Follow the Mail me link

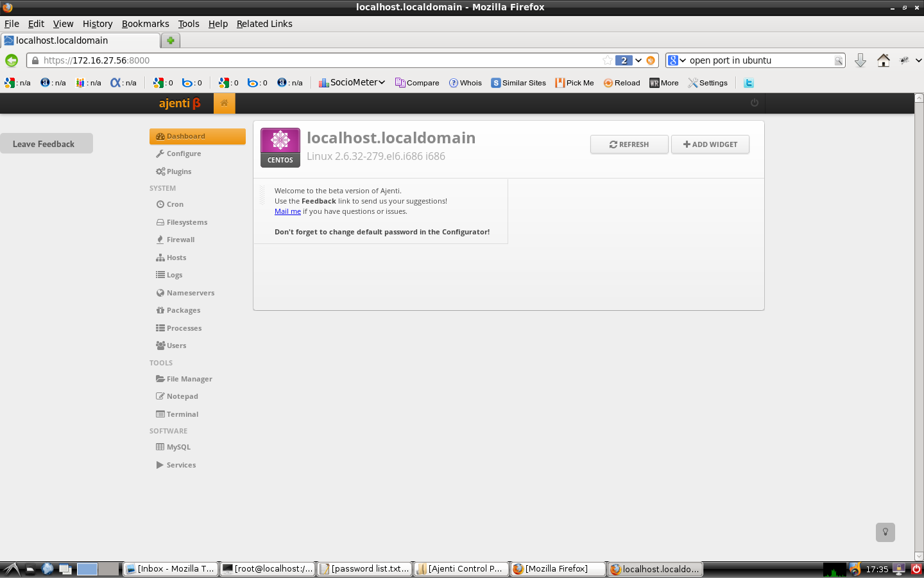click(287, 211)
